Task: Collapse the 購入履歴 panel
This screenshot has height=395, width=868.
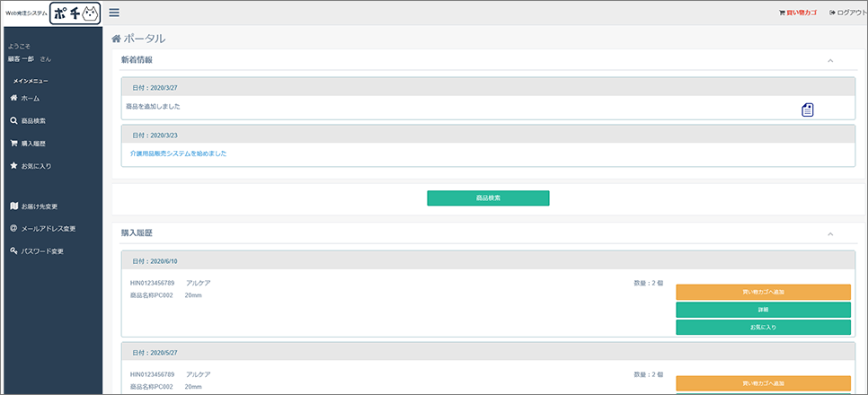Action: [x=830, y=234]
